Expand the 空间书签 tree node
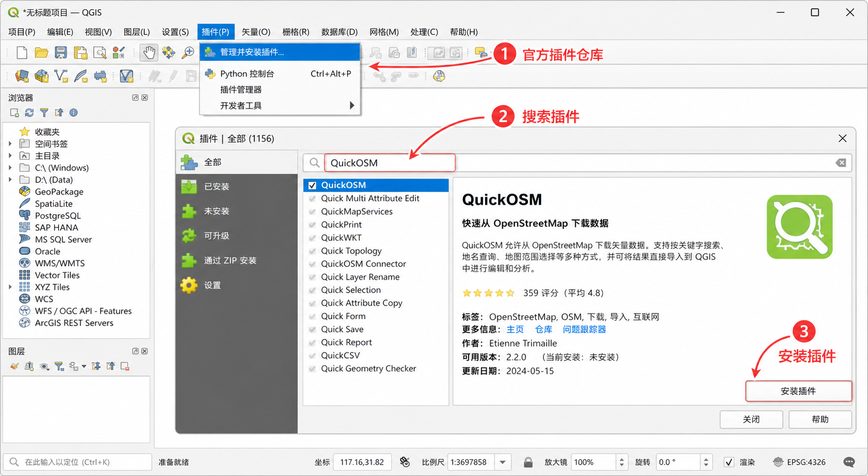868x476 pixels. (x=10, y=144)
